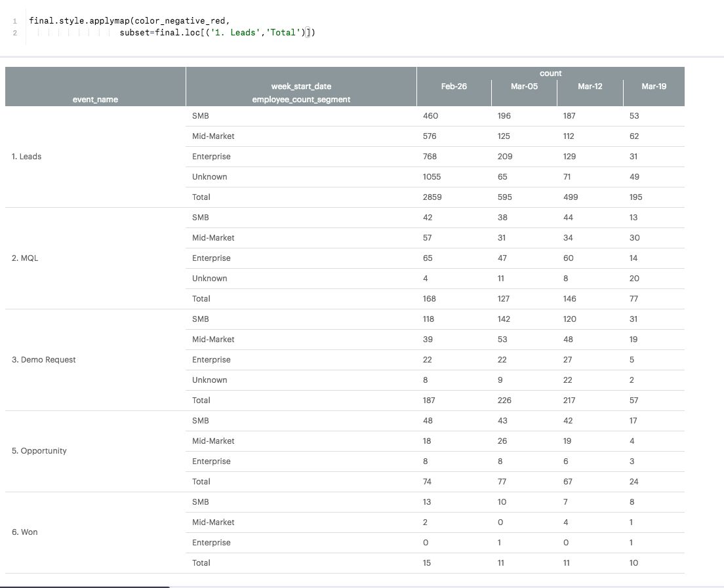Screen dimensions: 724x588
Task: Click the count top-level header
Action: pos(550,73)
